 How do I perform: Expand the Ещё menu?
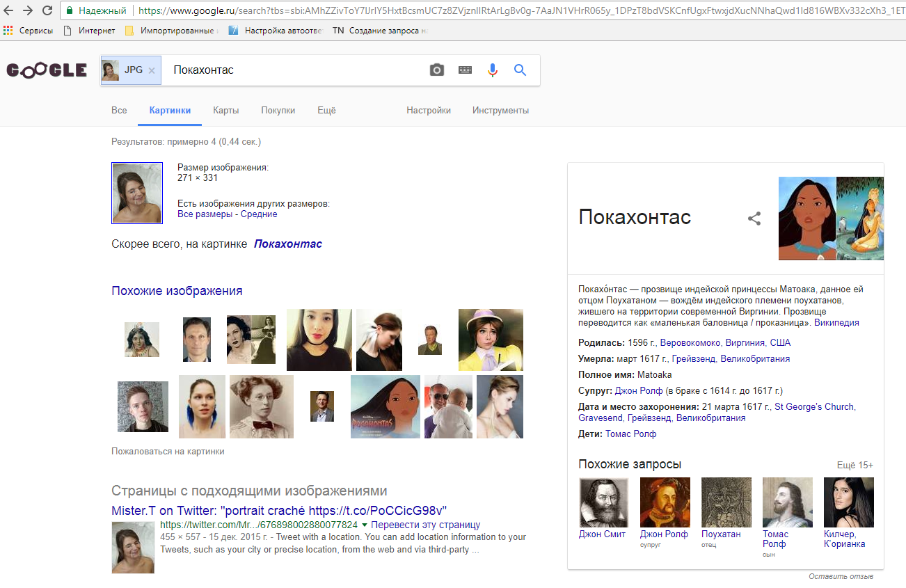click(326, 111)
